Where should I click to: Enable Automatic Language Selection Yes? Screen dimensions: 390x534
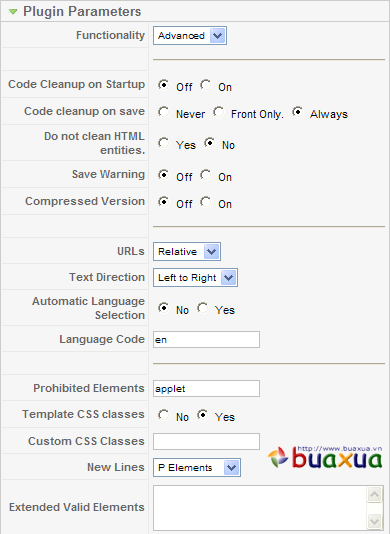(x=203, y=308)
